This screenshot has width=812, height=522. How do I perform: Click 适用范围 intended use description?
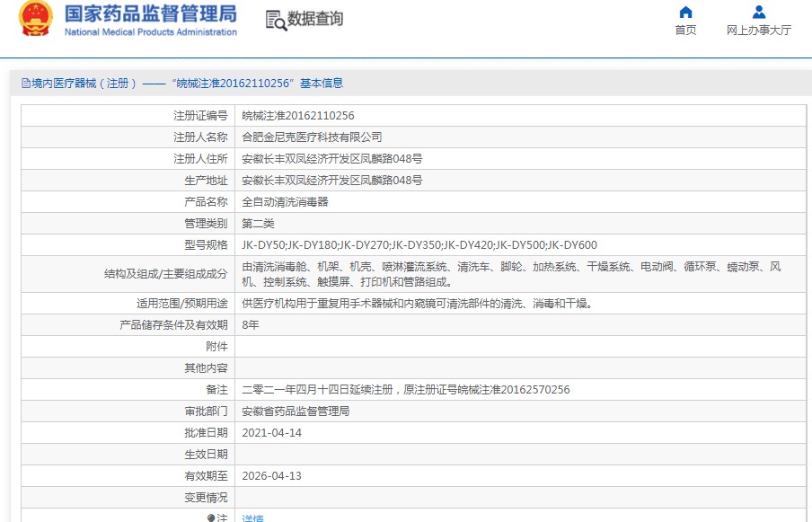pyautogui.click(x=418, y=304)
